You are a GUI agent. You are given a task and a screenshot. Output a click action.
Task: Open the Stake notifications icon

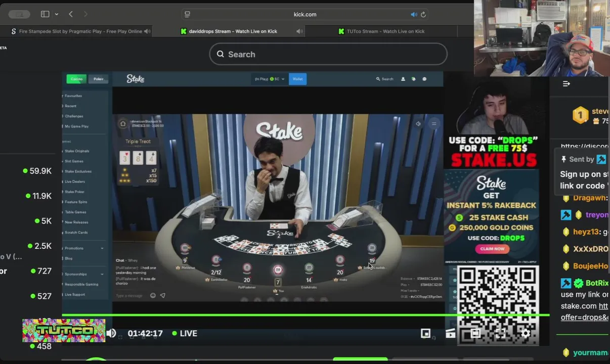pyautogui.click(x=414, y=79)
